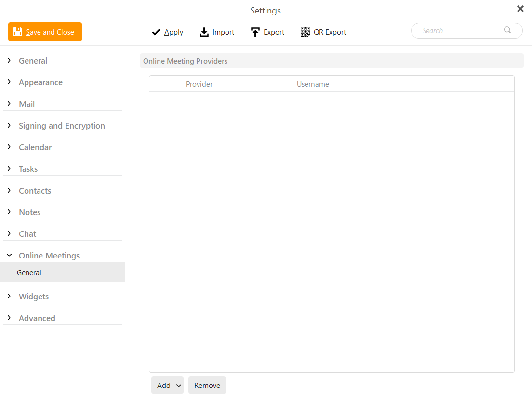Click the Remove button
This screenshot has height=413, width=532.
pos(207,385)
